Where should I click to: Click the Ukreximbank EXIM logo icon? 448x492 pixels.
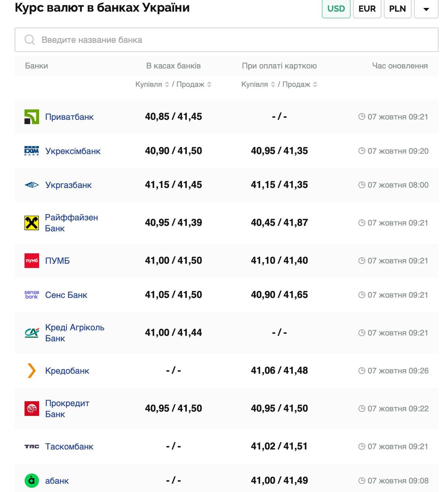[x=32, y=151]
